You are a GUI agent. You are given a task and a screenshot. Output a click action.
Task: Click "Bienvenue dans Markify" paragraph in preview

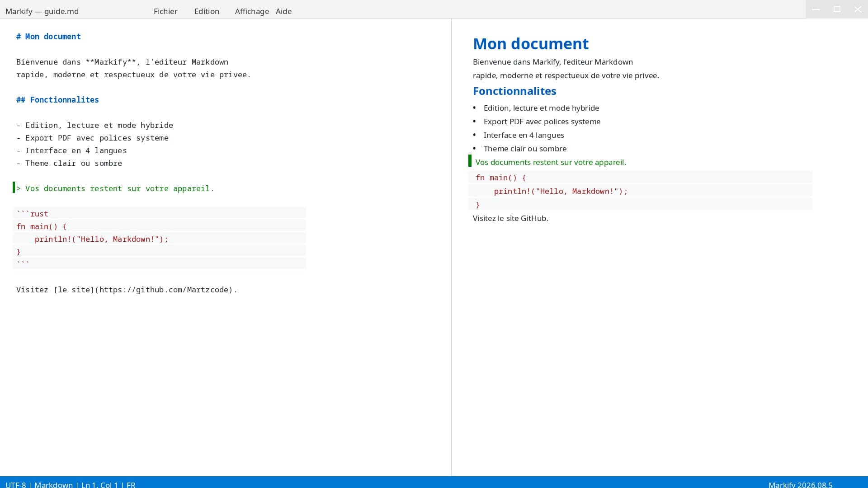pos(553,62)
